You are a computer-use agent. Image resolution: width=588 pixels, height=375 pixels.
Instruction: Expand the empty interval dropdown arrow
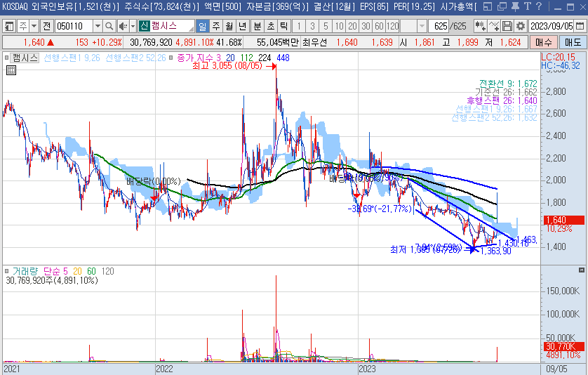pos(422,26)
